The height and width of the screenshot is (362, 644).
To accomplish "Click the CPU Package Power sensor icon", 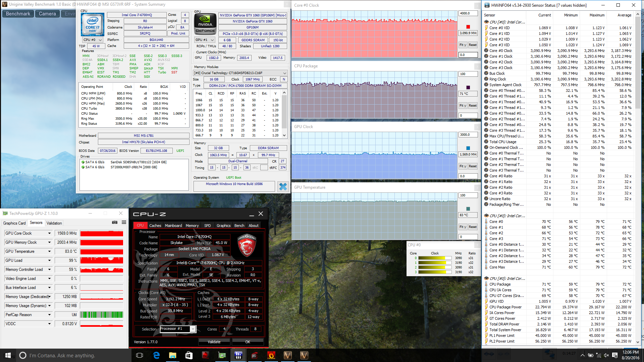I will (486, 307).
